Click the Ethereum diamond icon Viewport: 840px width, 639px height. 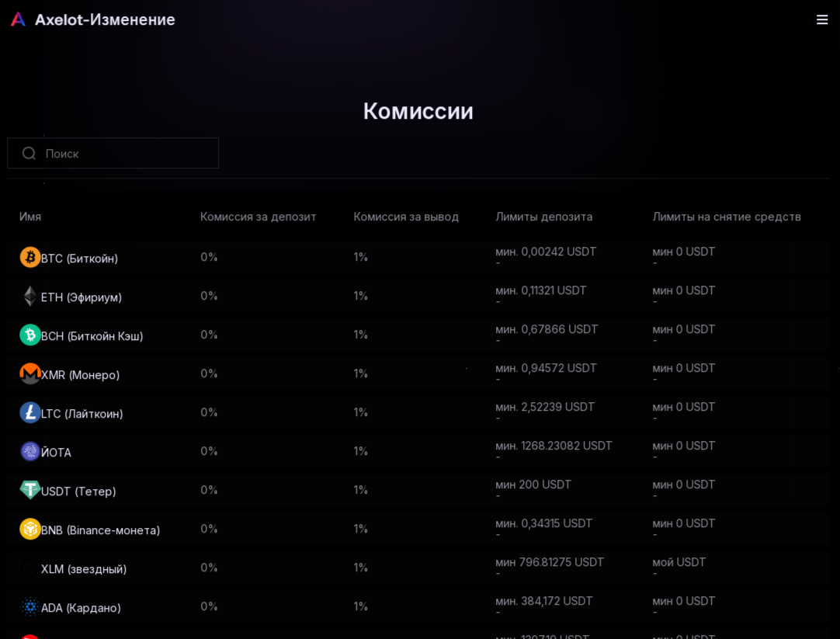30,296
